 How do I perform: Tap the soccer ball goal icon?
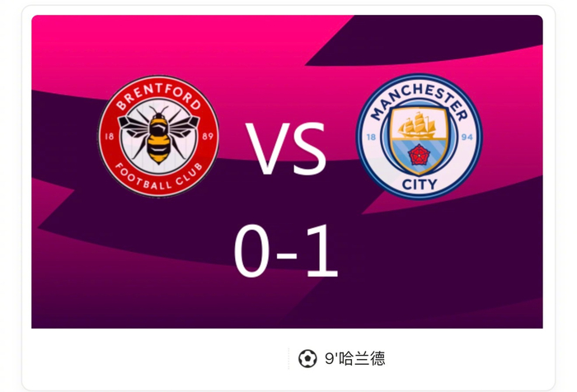click(307, 358)
